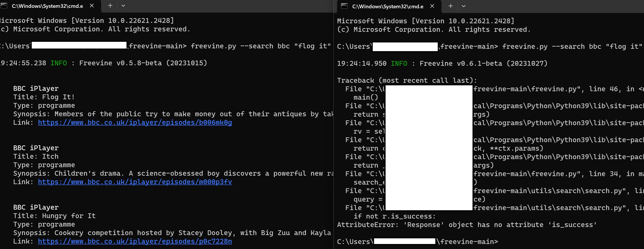Click the cmd icon in the left terminal tab
Screen dimensions: 644x249
coord(4,5)
